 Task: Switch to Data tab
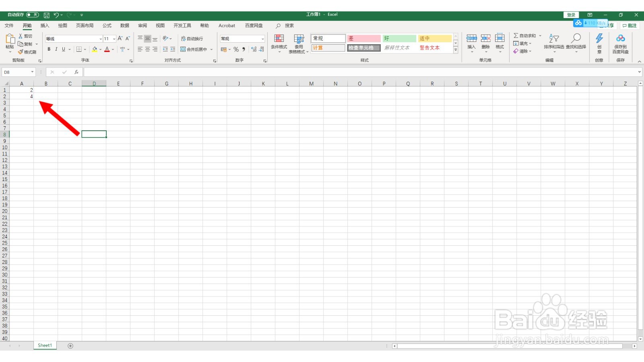pos(125,25)
